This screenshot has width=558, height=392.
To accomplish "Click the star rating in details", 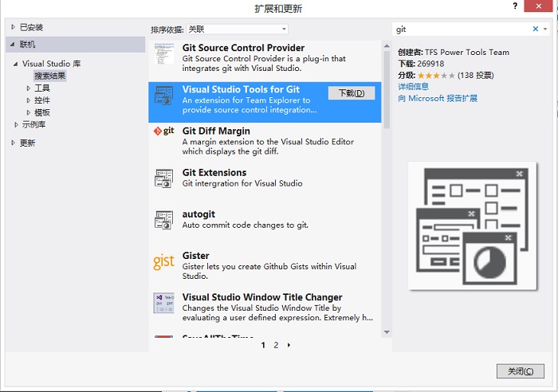I will pyautogui.click(x=436, y=76).
